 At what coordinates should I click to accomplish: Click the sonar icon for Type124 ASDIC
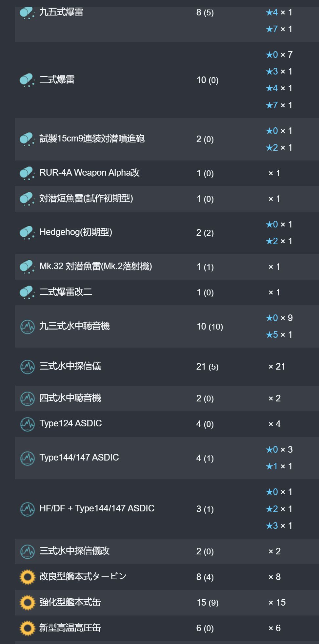click(x=27, y=424)
